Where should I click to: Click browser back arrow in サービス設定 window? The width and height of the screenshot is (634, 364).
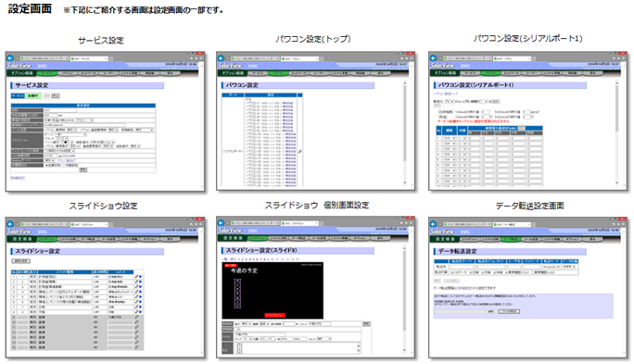(10, 58)
